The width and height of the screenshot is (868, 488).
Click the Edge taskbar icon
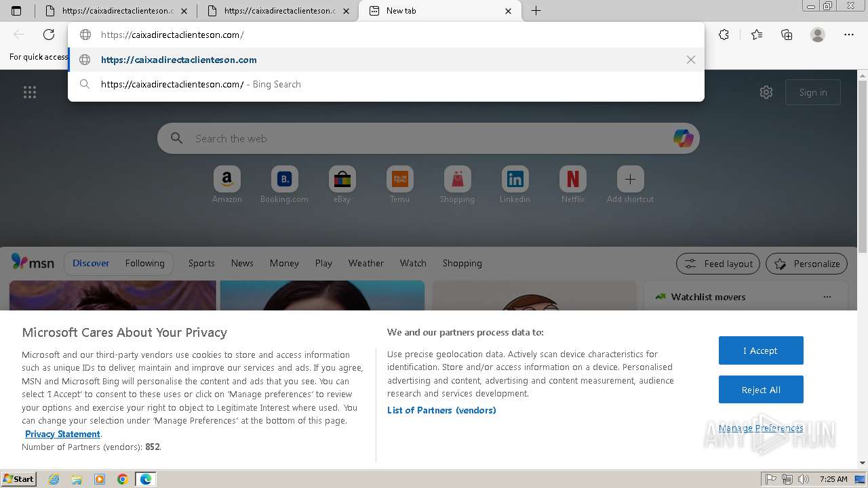(x=146, y=479)
